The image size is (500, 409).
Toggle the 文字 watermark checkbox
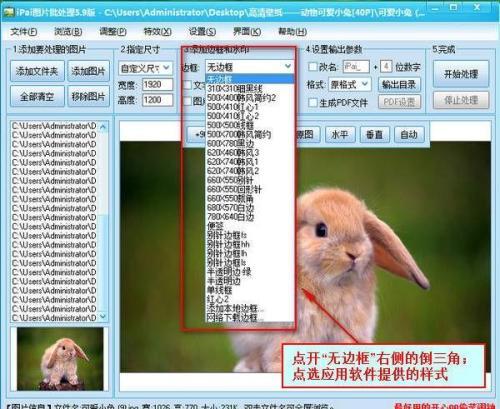188,85
